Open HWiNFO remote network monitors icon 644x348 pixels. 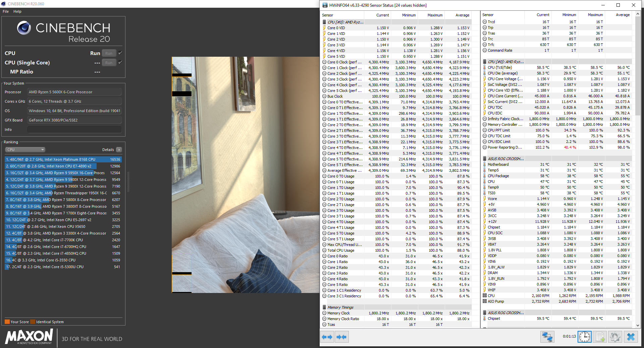[x=547, y=337]
